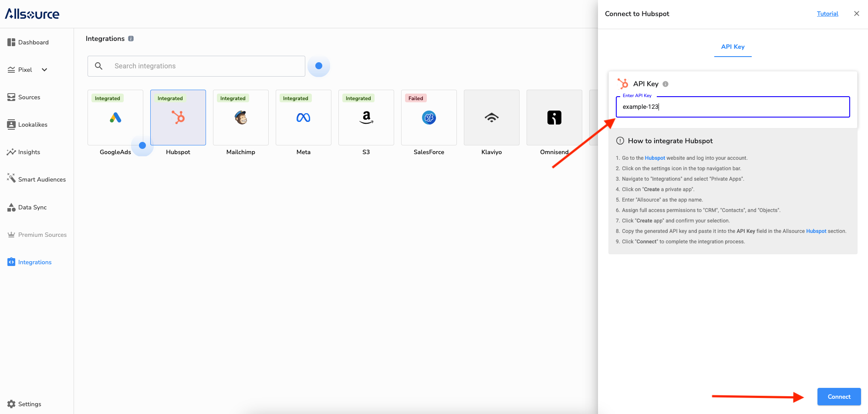Image resolution: width=868 pixels, height=414 pixels.
Task: Click the "How to integrate Hubspot" heading
Action: 670,141
